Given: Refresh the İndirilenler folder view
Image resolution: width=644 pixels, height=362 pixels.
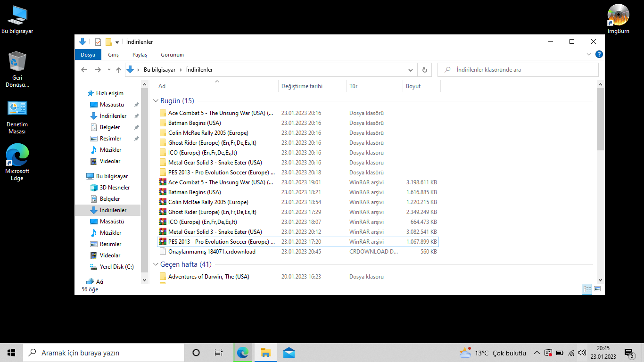Looking at the screenshot, I should [424, 70].
